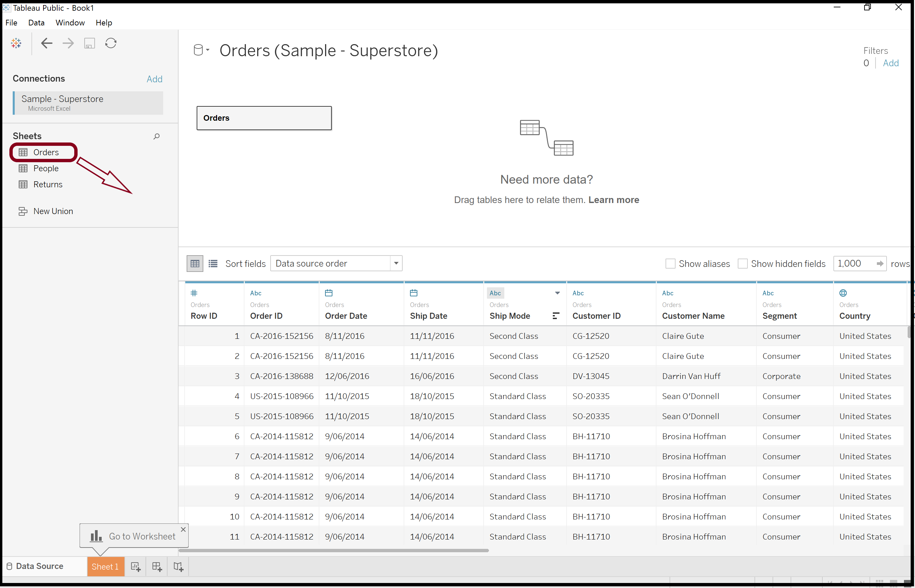The width and height of the screenshot is (915, 588).
Task: Click the horizontal scrollbar of data grid
Action: pos(334,551)
